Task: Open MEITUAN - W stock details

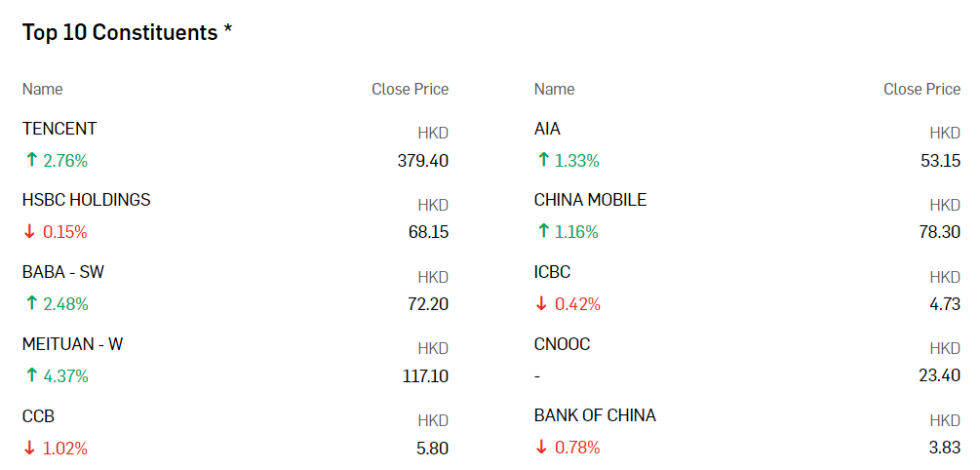Action: point(72,344)
